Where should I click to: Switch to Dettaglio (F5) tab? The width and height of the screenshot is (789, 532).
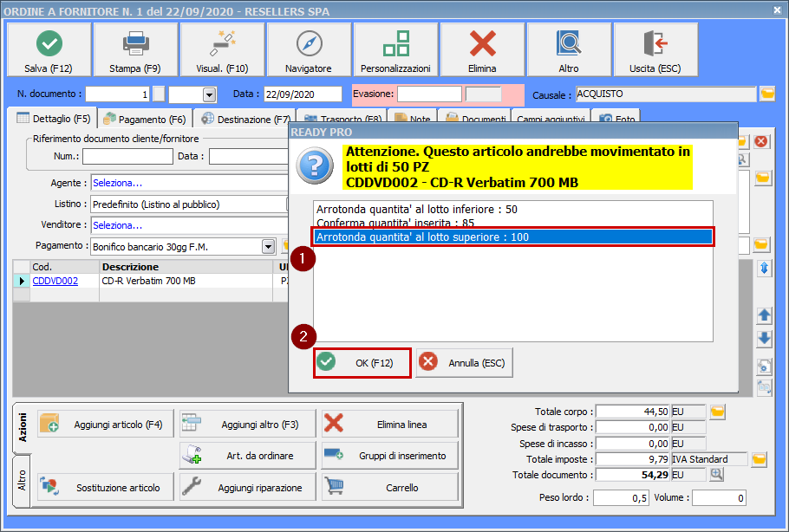tap(54, 119)
